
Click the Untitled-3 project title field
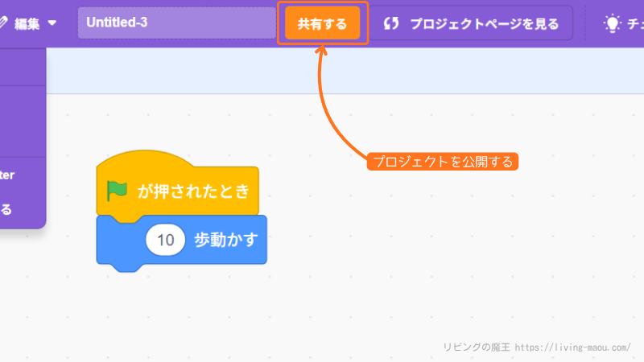(x=177, y=23)
